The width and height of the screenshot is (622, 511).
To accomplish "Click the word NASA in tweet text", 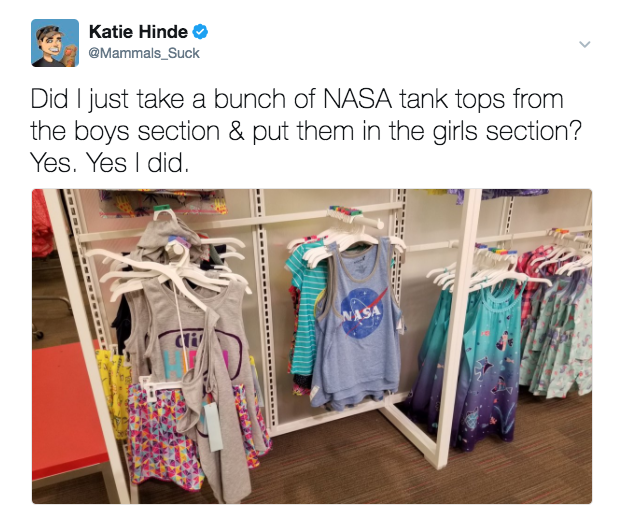I will coord(358,99).
